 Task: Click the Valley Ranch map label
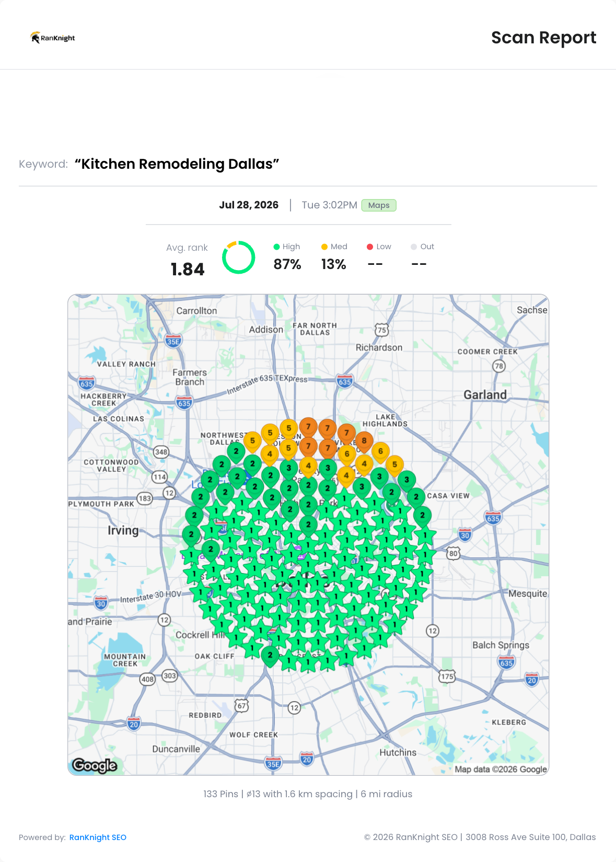[x=126, y=364]
